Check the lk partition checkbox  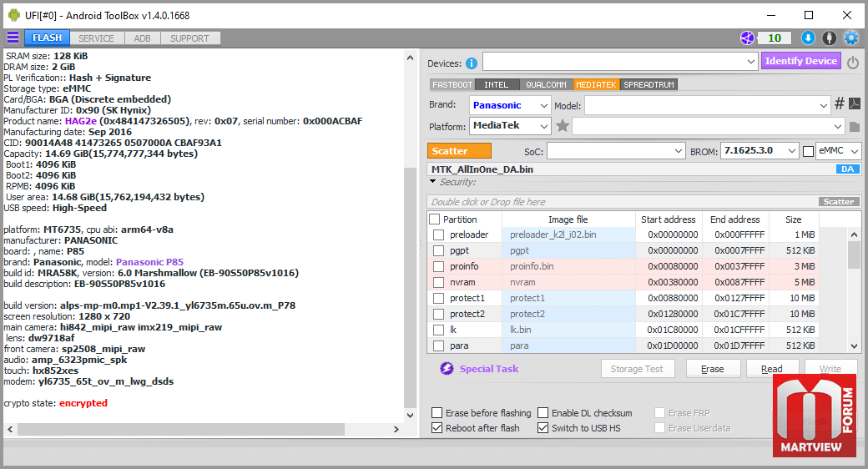click(x=438, y=330)
